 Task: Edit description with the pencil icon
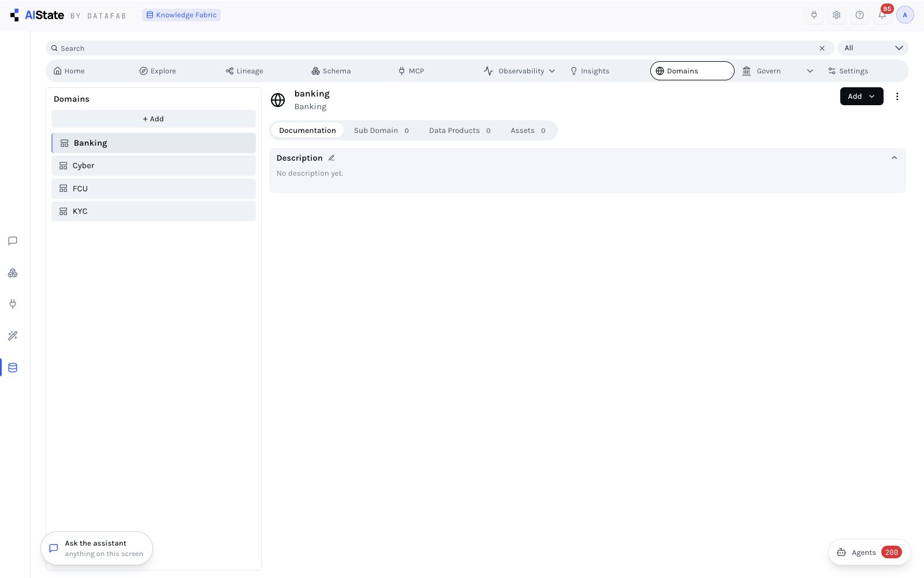(x=331, y=158)
